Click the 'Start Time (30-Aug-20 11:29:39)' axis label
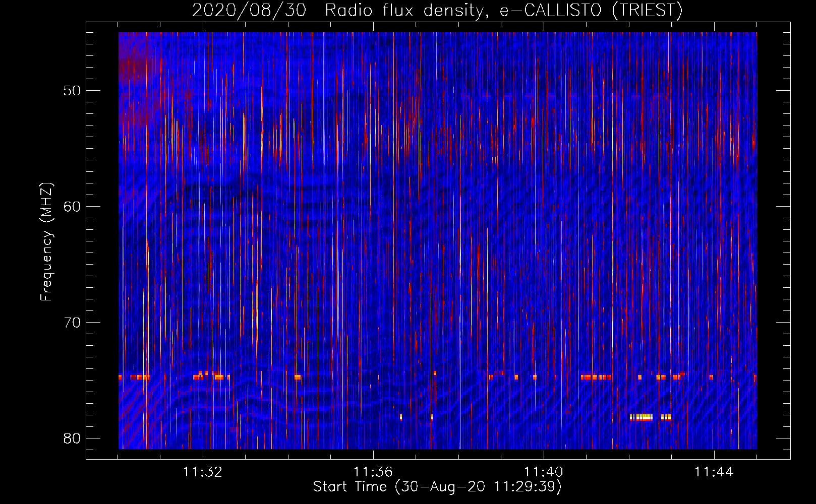Image resolution: width=816 pixels, height=504 pixels. pos(437,487)
